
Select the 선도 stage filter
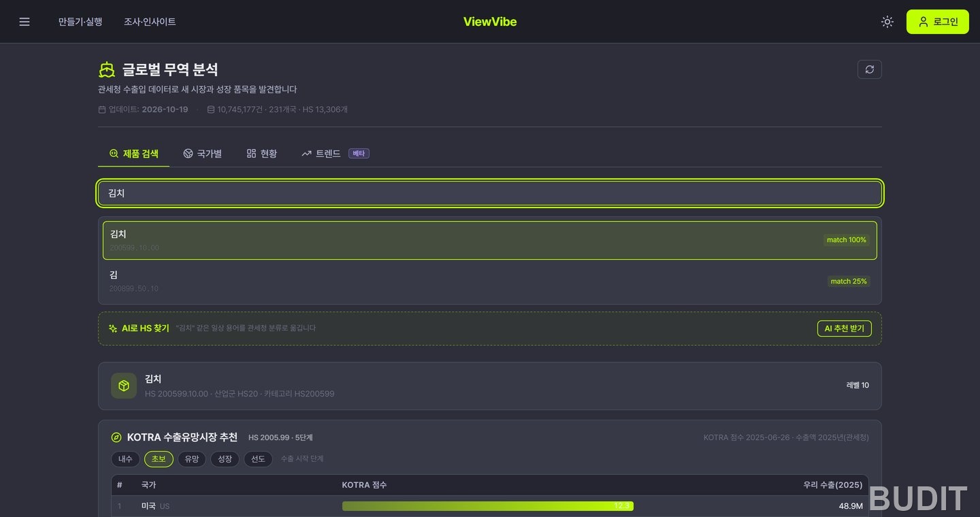(258, 459)
